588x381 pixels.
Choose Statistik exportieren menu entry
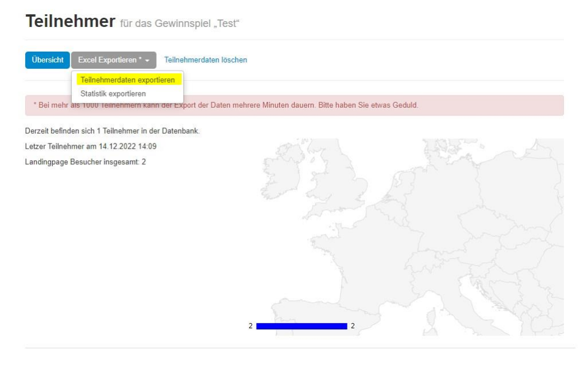click(x=113, y=94)
